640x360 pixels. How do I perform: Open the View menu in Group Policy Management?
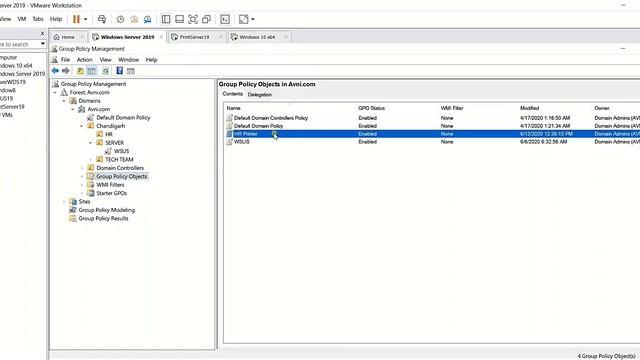(x=105, y=60)
